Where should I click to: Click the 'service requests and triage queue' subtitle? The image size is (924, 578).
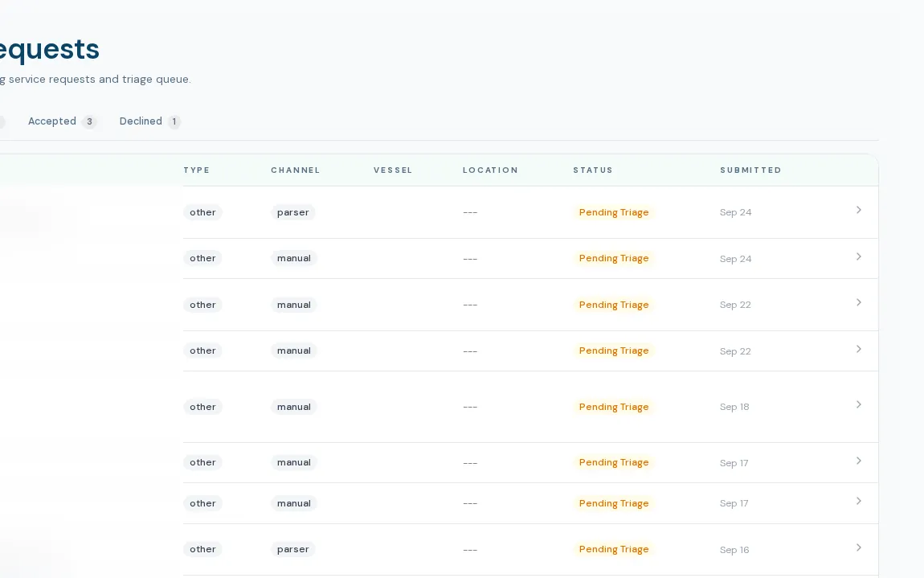[x=100, y=80]
